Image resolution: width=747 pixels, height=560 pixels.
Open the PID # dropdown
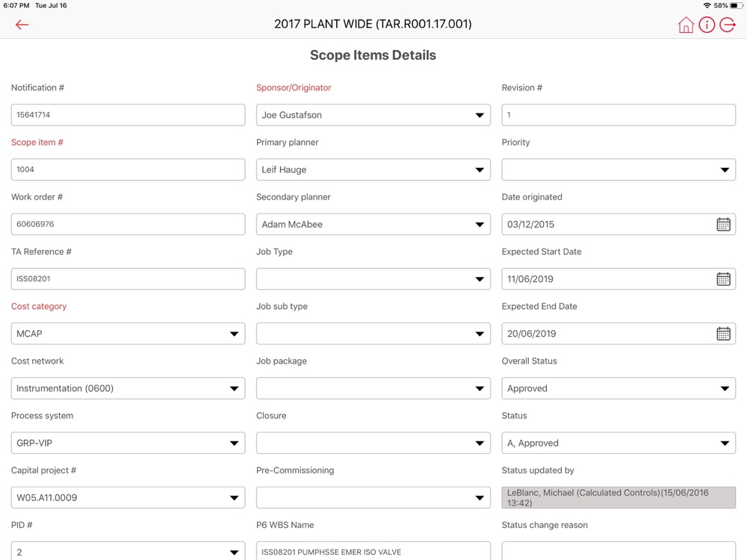(x=128, y=551)
